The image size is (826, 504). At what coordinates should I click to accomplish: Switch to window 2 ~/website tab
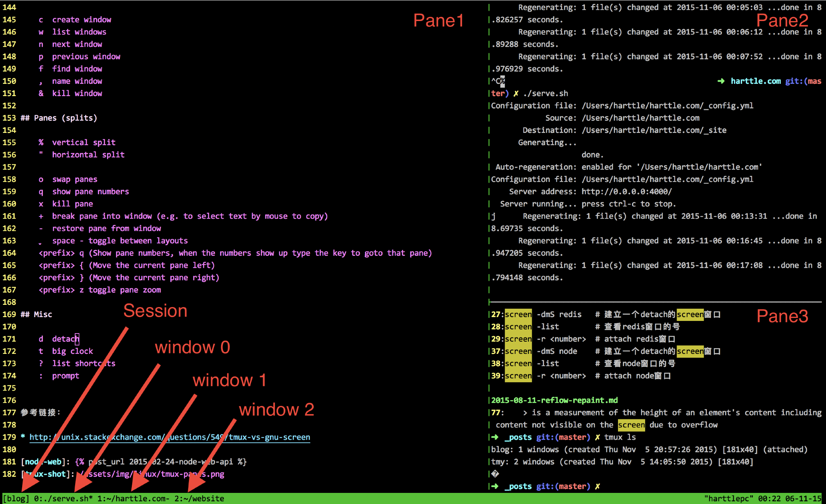pyautogui.click(x=199, y=499)
